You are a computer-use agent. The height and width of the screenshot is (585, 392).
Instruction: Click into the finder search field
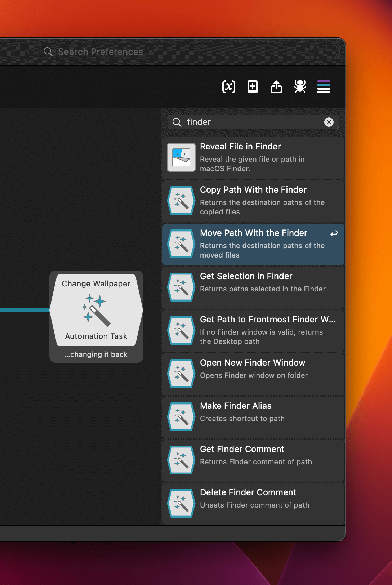pyautogui.click(x=253, y=122)
